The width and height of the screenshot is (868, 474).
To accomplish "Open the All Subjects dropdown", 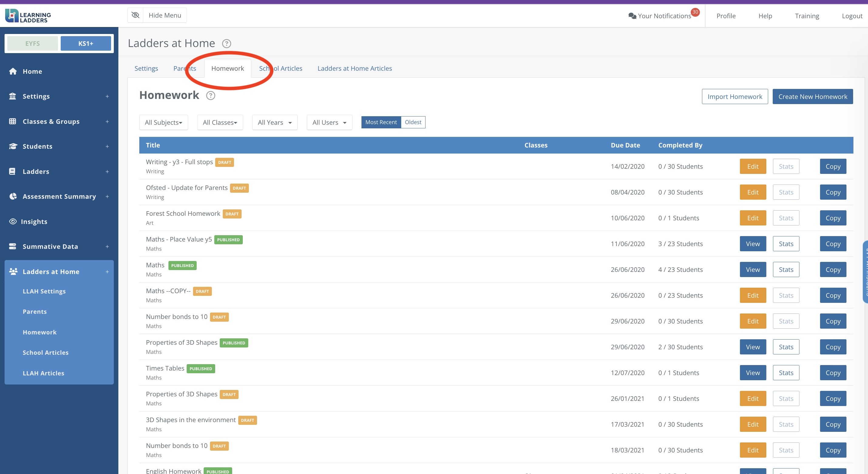I will 163,122.
